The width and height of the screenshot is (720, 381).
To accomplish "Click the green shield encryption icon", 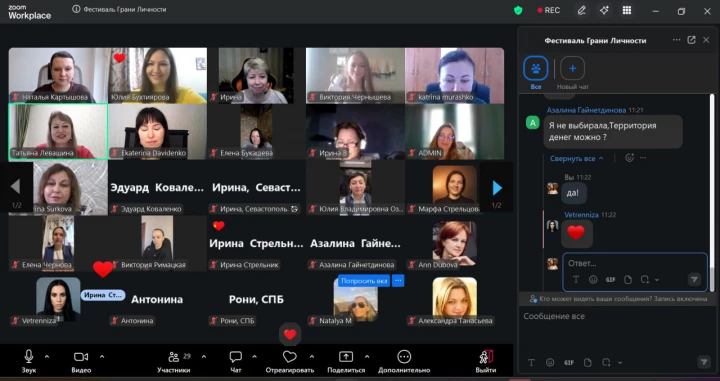I will point(518,10).
